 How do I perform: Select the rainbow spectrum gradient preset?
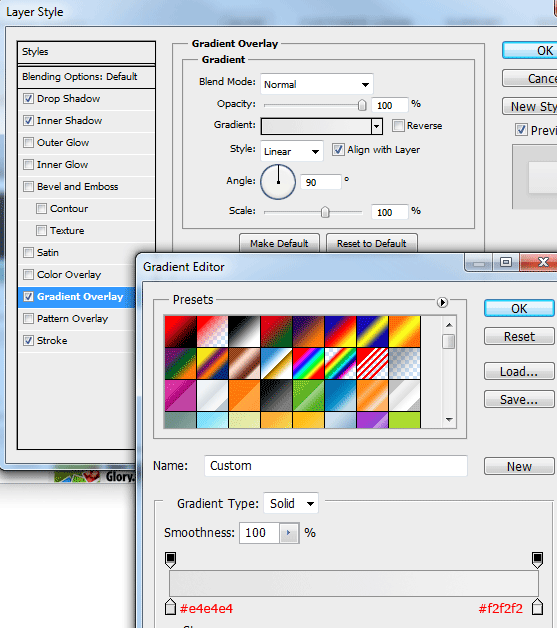click(308, 363)
